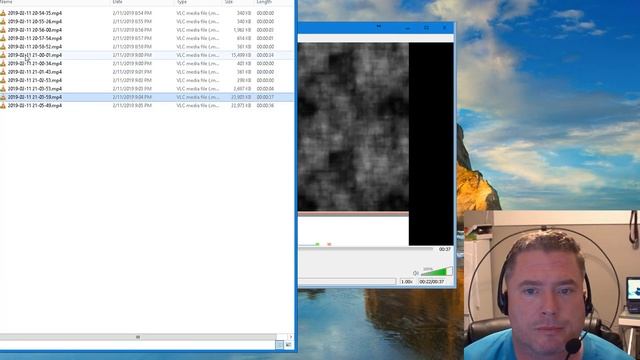Click the VLC cone icon for 21-02-53.mp4

3,80
